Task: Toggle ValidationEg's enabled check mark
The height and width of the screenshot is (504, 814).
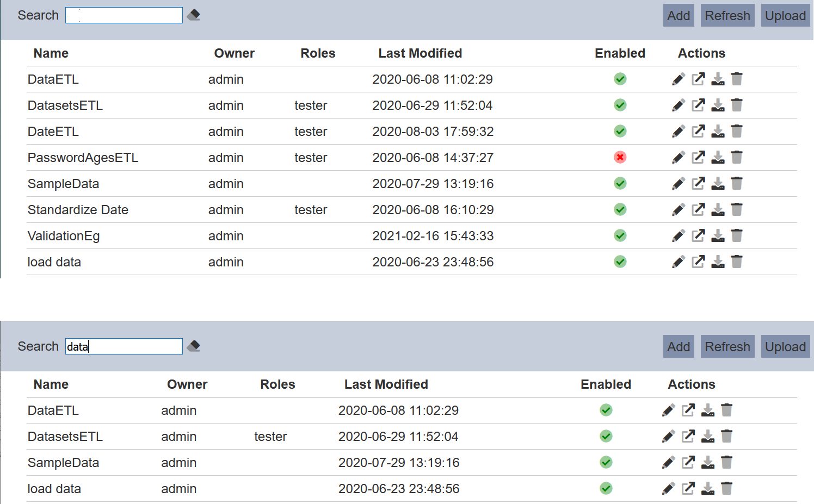Action: (x=620, y=236)
